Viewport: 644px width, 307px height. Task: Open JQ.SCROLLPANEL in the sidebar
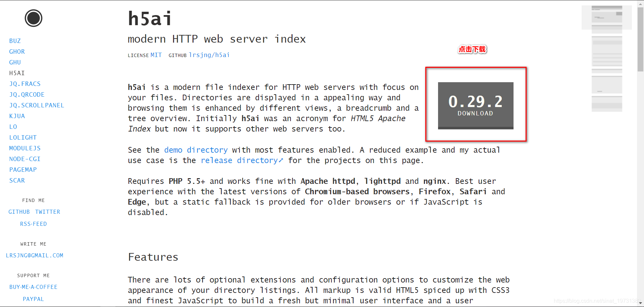[x=37, y=105]
